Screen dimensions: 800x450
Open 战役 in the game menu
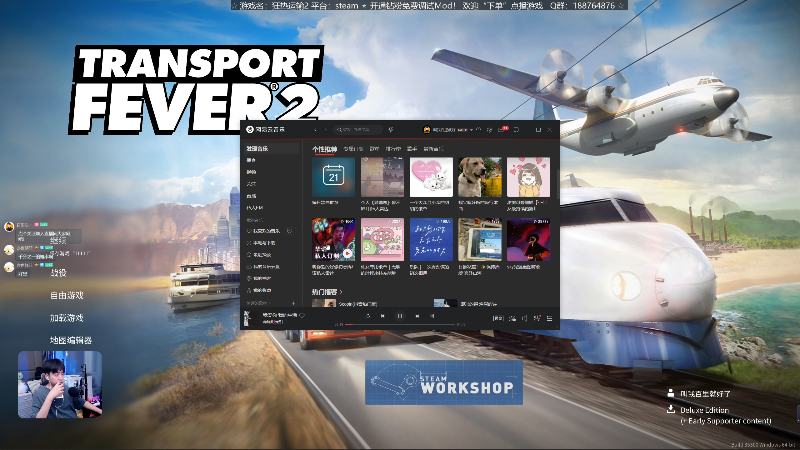click(59, 273)
